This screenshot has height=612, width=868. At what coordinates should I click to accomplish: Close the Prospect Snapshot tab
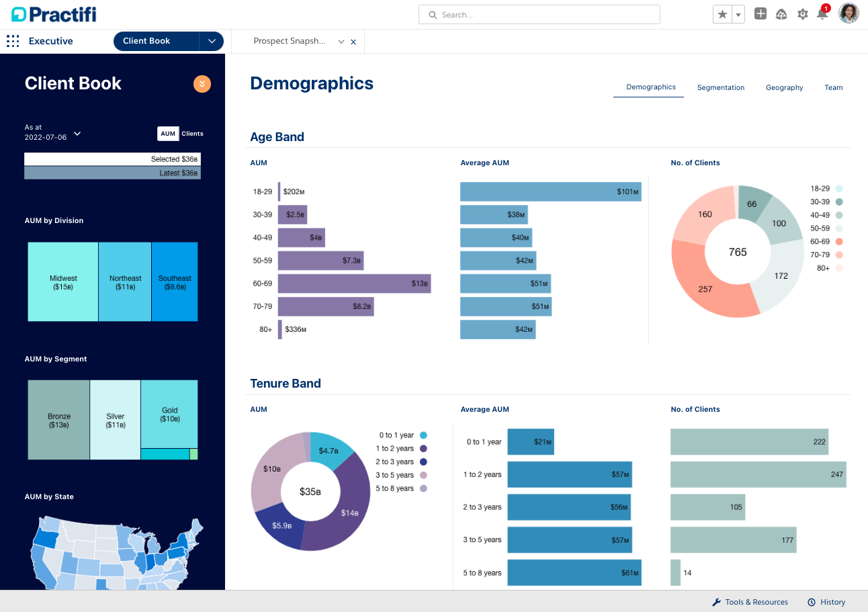pos(353,42)
